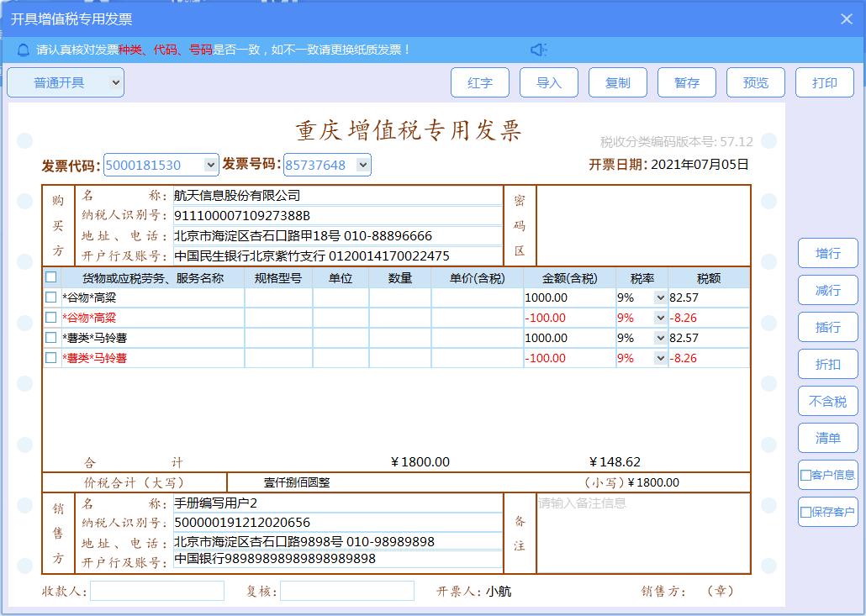Check the select-all box in the table header
Screen dimensions: 866x616
(x=50, y=278)
